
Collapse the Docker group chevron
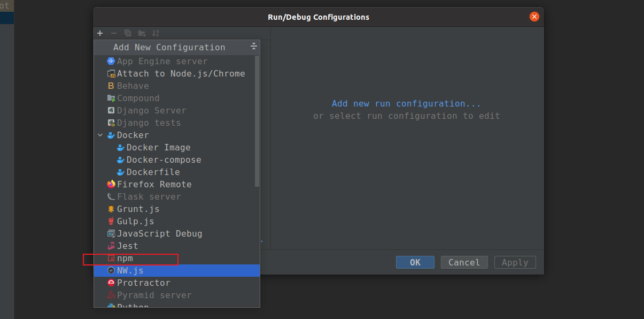100,135
